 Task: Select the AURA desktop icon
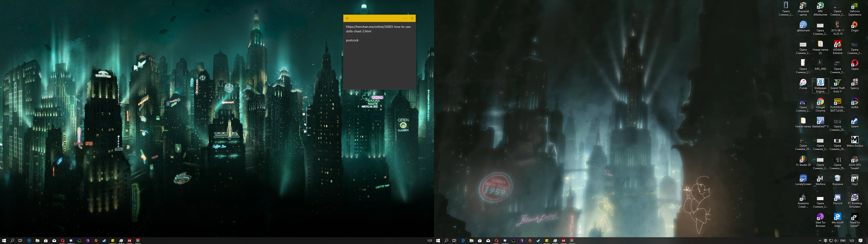point(855,103)
